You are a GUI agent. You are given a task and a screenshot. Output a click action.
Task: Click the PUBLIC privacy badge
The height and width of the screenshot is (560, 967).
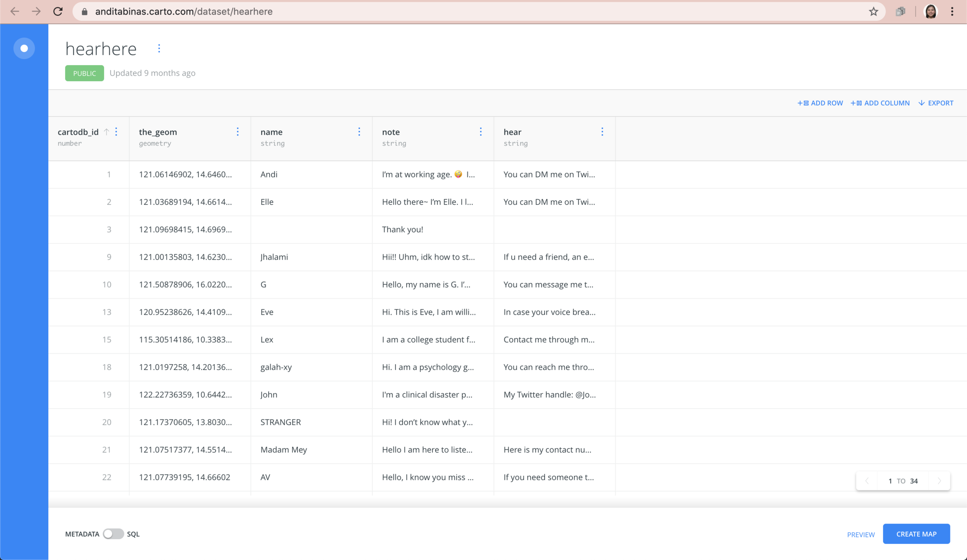(x=85, y=73)
